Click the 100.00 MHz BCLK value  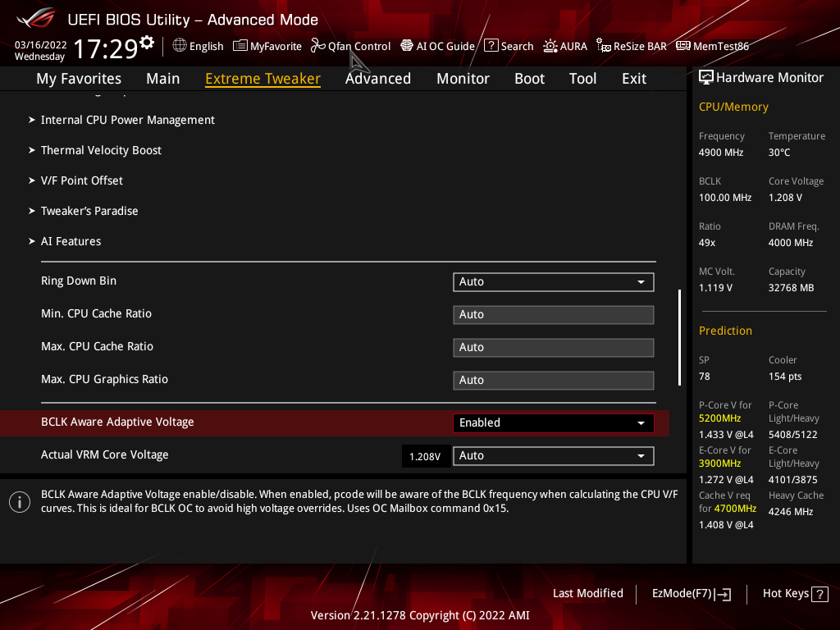coord(725,198)
